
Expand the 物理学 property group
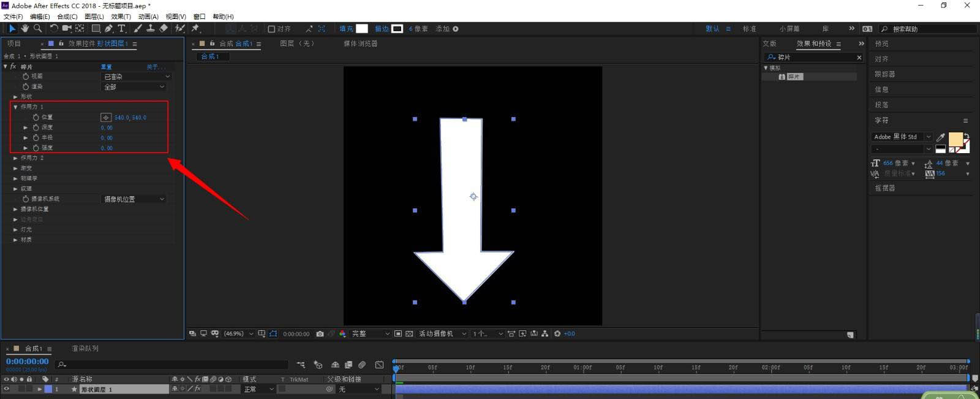coord(15,178)
